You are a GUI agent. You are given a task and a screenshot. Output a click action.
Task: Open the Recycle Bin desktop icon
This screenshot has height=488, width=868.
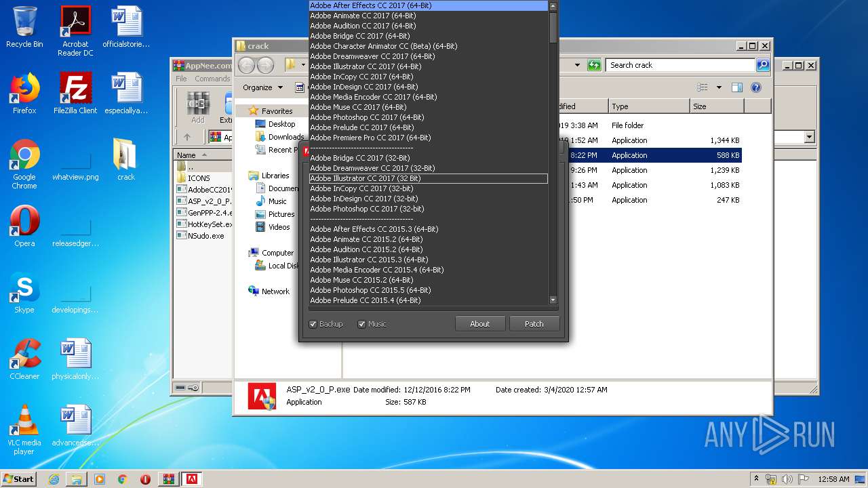click(24, 27)
